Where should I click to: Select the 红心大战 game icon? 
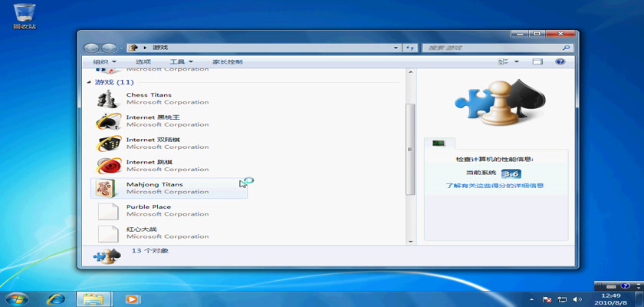click(x=108, y=233)
